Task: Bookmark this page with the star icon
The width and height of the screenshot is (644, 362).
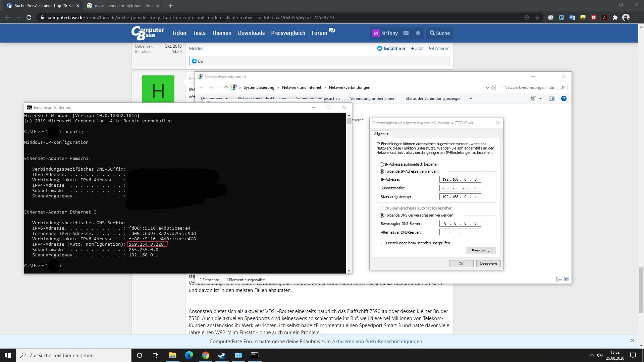Action: (537, 17)
